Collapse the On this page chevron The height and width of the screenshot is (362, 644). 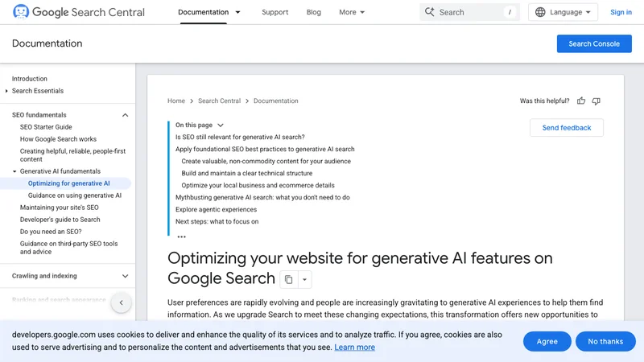click(221, 125)
